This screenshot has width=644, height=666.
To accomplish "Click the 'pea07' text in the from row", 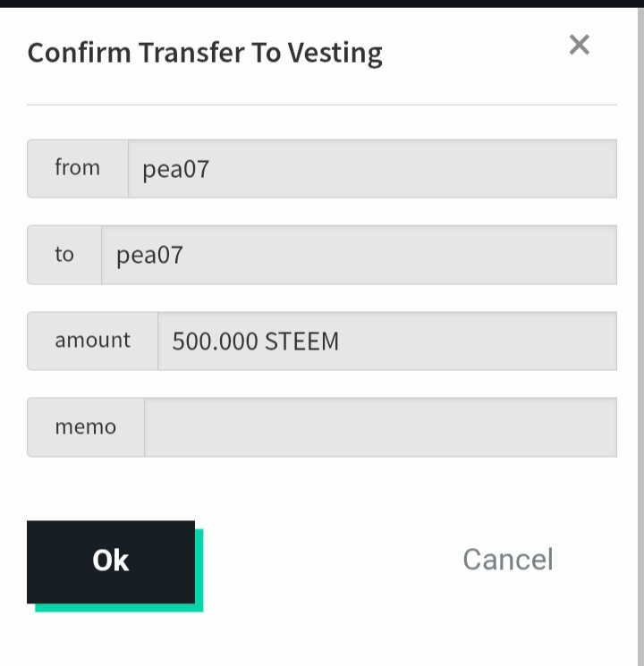I will [x=176, y=169].
